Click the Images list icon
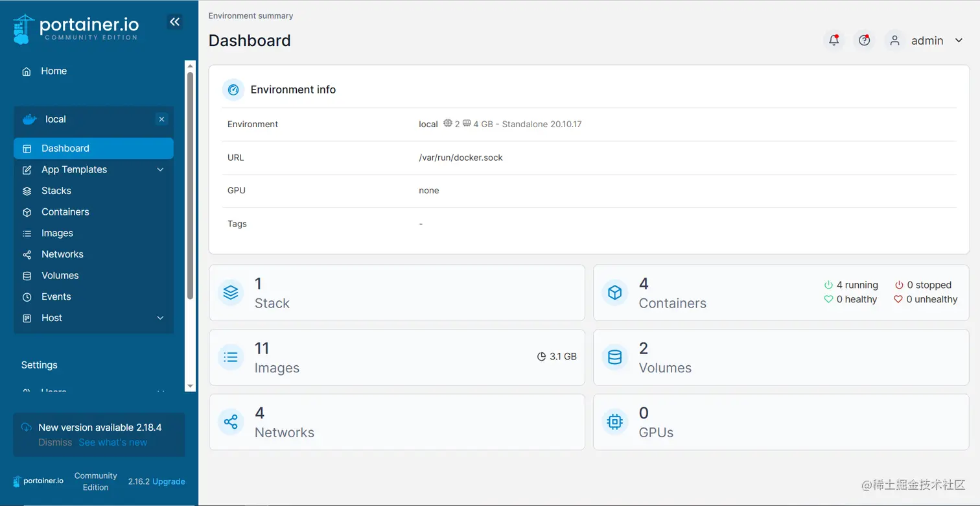Viewport: 980px width, 506px height. tap(231, 357)
